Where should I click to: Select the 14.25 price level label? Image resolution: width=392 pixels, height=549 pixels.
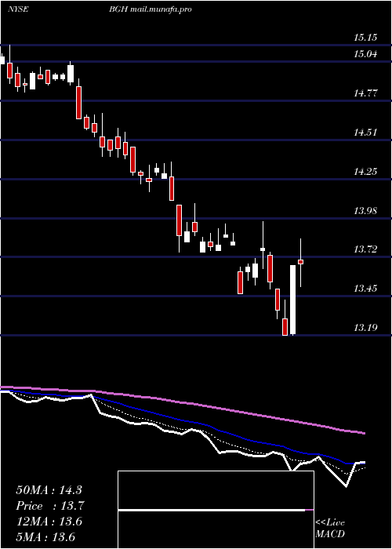[x=365, y=172]
